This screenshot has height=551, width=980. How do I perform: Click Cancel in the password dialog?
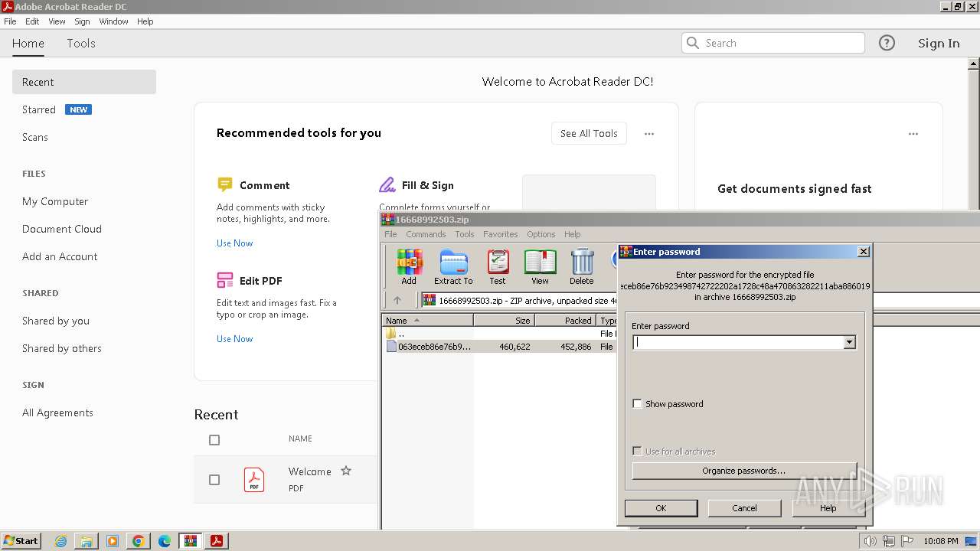[x=744, y=508]
